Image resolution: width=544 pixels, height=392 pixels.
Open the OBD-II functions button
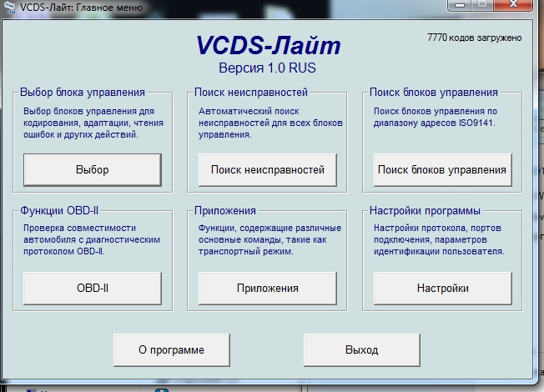[93, 289]
